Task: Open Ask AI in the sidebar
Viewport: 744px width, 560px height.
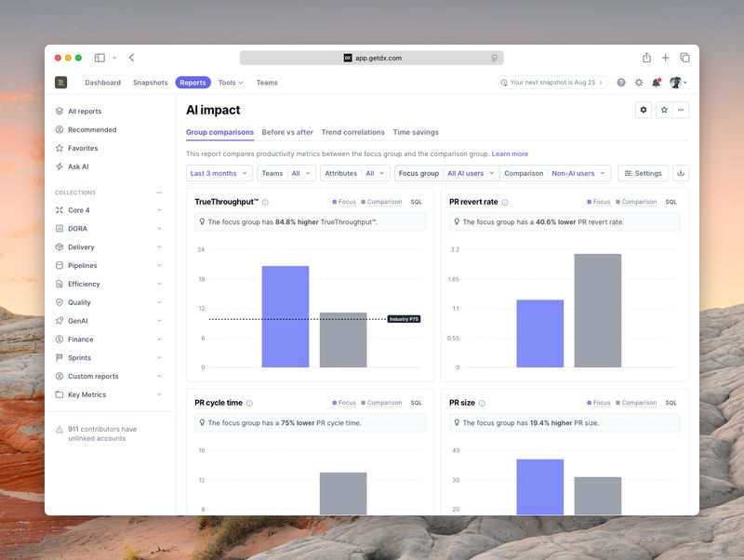Action: pyautogui.click(x=78, y=167)
